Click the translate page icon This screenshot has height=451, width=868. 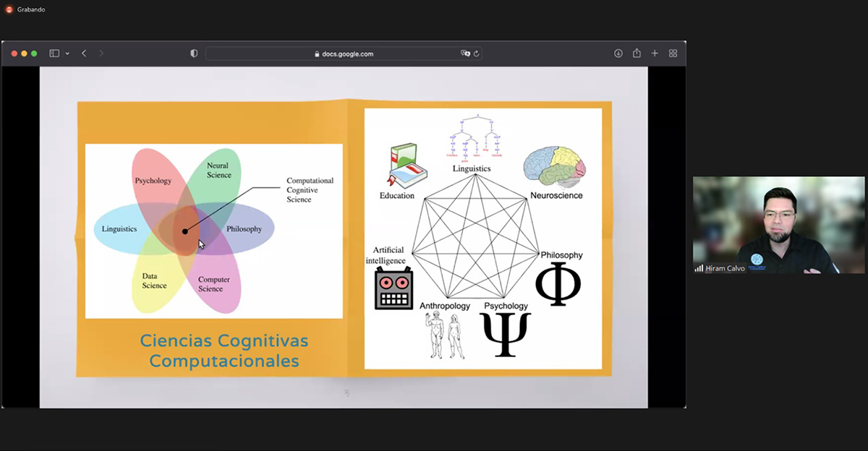click(x=465, y=53)
